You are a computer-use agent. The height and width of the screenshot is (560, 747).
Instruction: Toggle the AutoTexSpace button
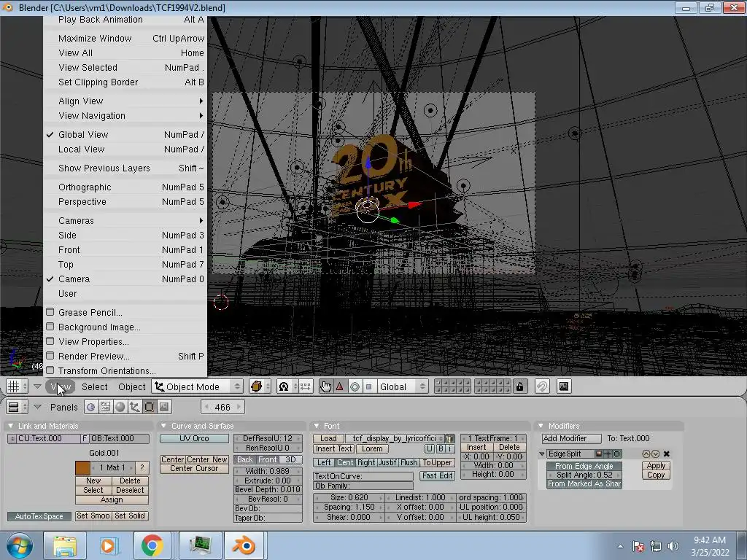[x=39, y=516]
